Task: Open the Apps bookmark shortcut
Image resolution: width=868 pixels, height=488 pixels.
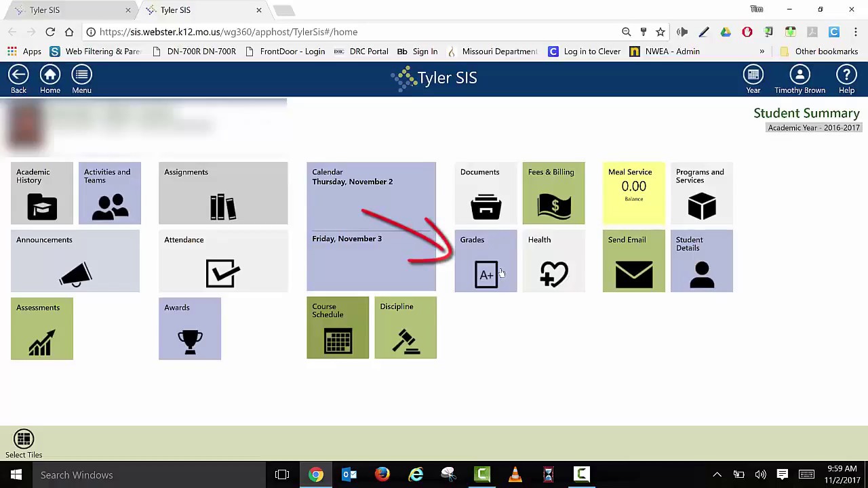Action: (x=24, y=52)
